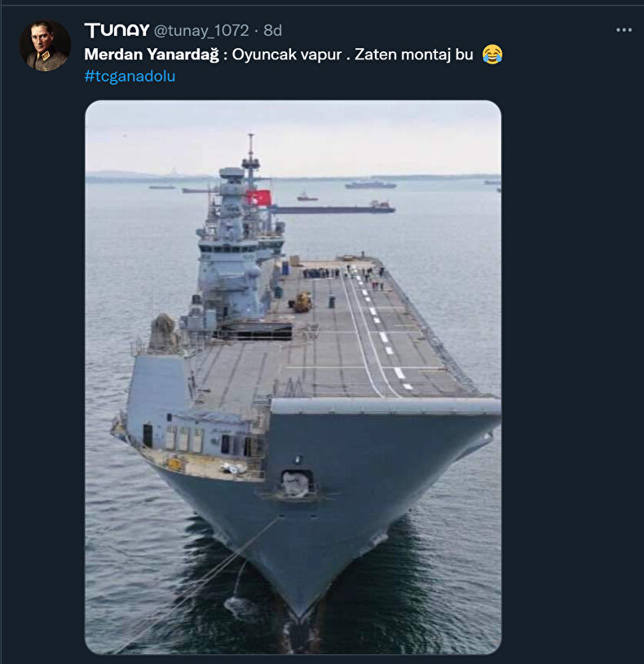Open the tweet's 8d timestamp

pyautogui.click(x=272, y=31)
